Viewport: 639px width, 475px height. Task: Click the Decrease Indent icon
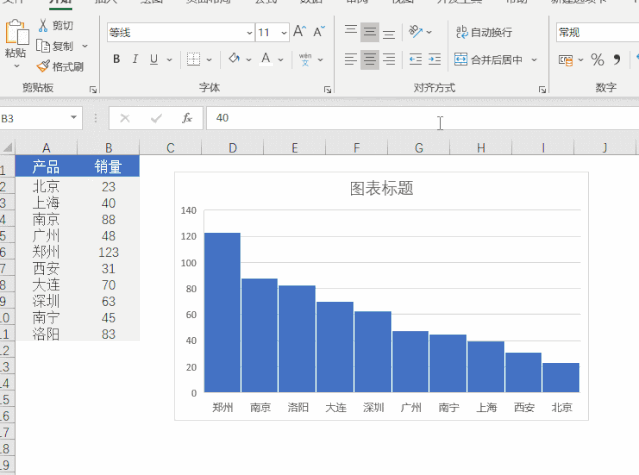coord(415,59)
